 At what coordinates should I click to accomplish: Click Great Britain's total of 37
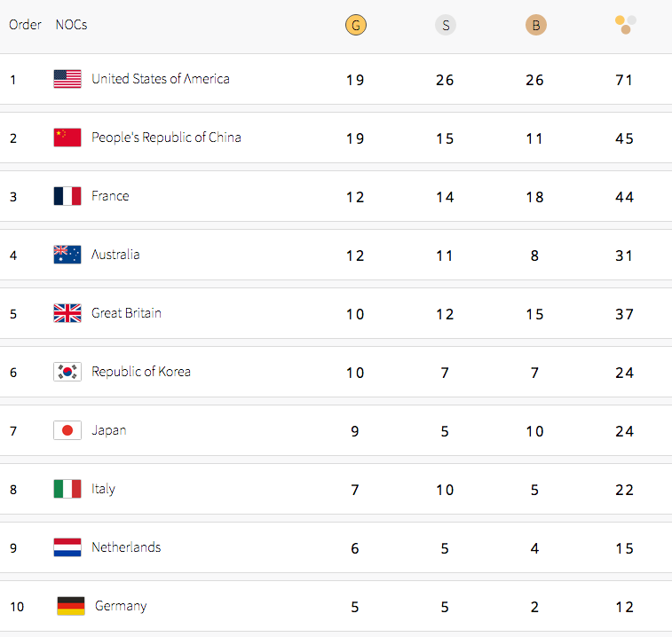(624, 314)
